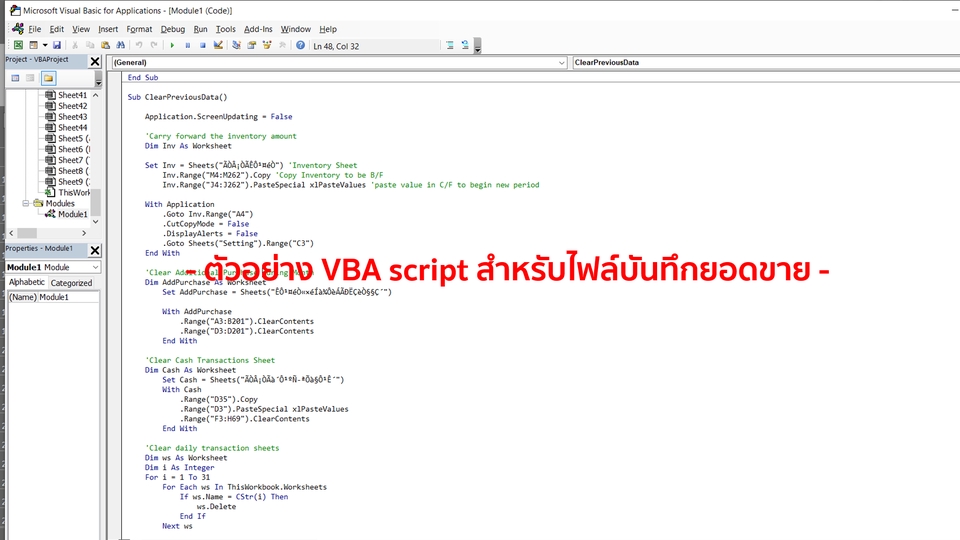Viewport: 960px width, 540px height.
Task: Open the Window menu
Action: [x=296, y=29]
